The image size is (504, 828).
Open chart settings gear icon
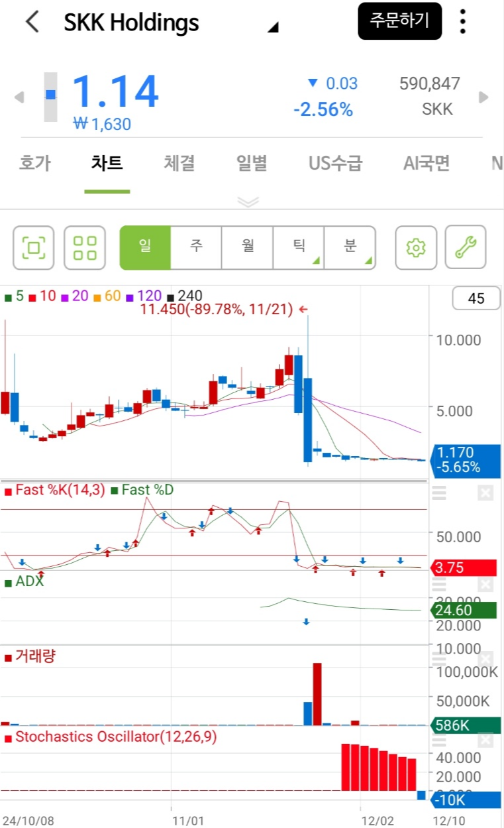pyautogui.click(x=416, y=247)
